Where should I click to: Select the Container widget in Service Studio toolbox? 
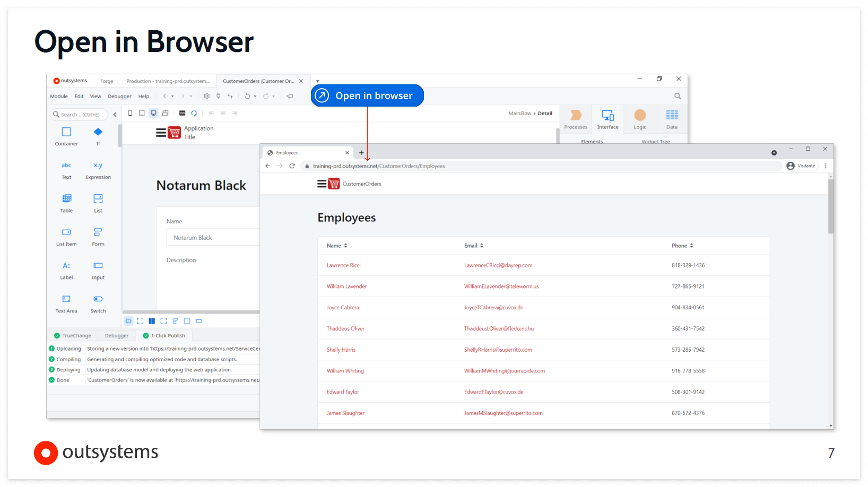tap(66, 136)
